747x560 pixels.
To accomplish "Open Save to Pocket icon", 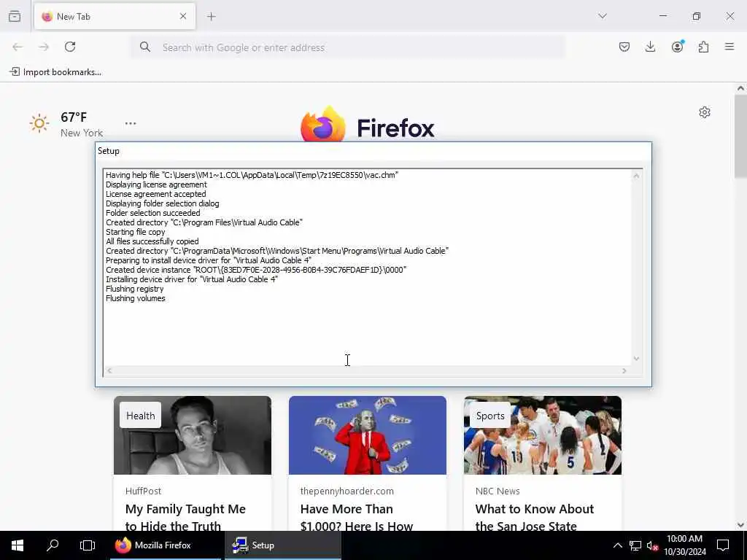I will click(x=624, y=47).
